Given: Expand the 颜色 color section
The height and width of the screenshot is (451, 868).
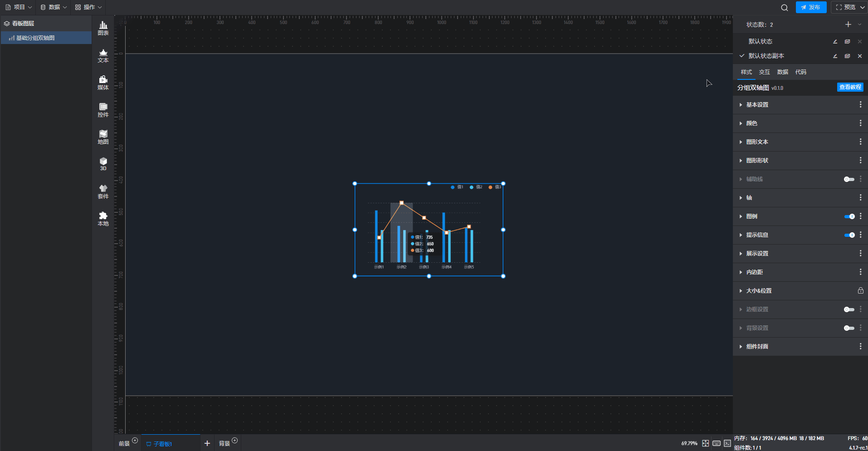Looking at the screenshot, I should click(751, 123).
